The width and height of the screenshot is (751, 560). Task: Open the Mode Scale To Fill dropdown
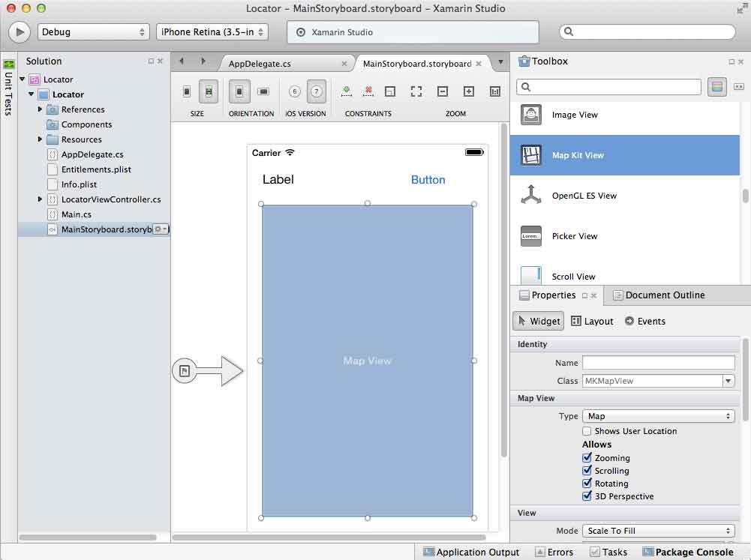(x=659, y=531)
